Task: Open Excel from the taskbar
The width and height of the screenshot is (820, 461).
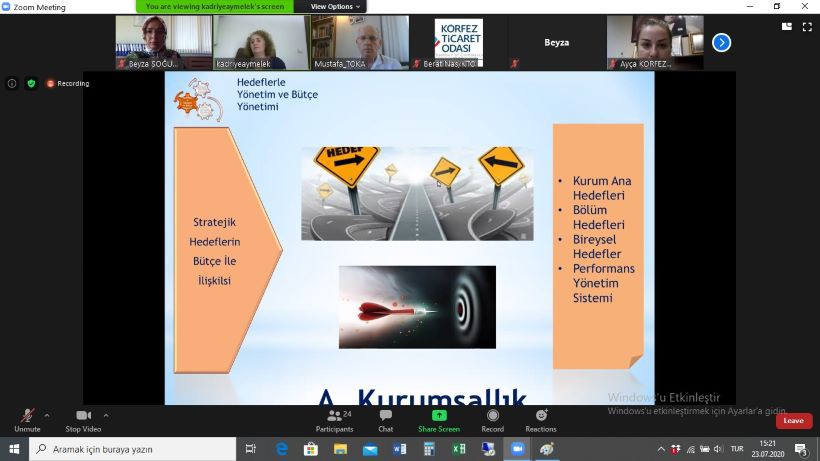Action: click(x=459, y=449)
